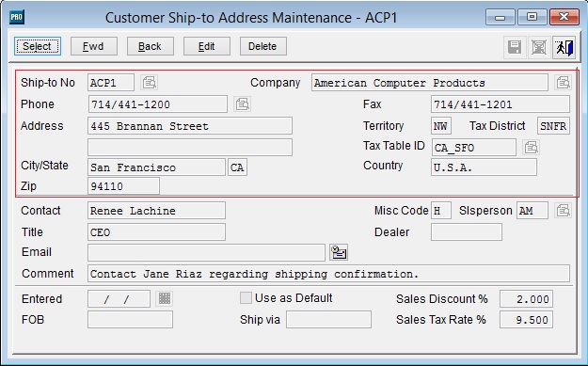Click the empty second Address line field
The height and width of the screenshot is (366, 588).
pyautogui.click(x=190, y=148)
